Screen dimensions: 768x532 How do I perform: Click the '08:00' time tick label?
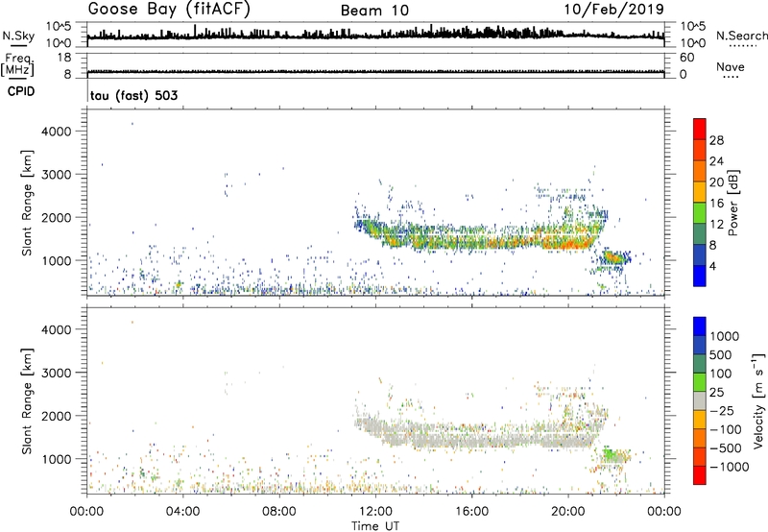279,512
